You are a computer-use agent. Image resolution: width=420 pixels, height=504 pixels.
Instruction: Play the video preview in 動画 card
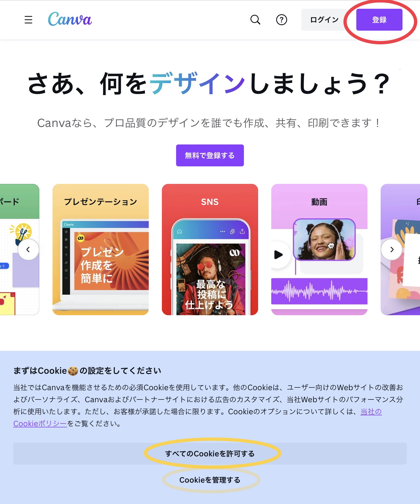pyautogui.click(x=278, y=255)
